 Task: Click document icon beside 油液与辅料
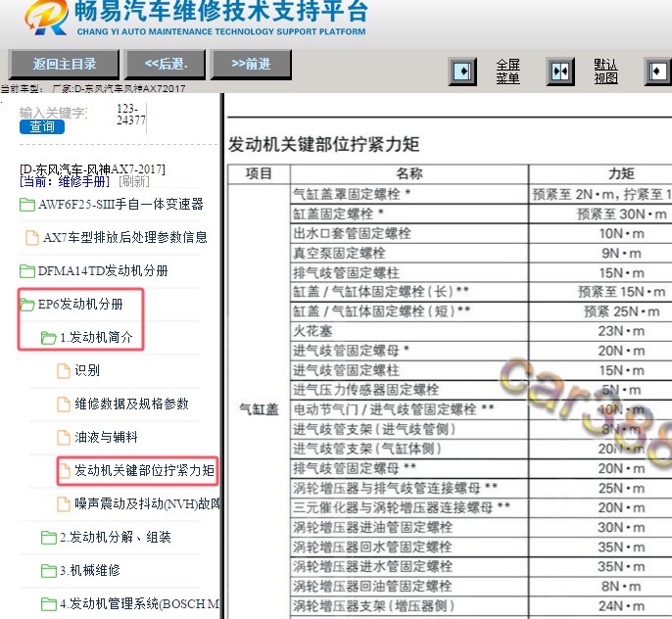[64, 438]
